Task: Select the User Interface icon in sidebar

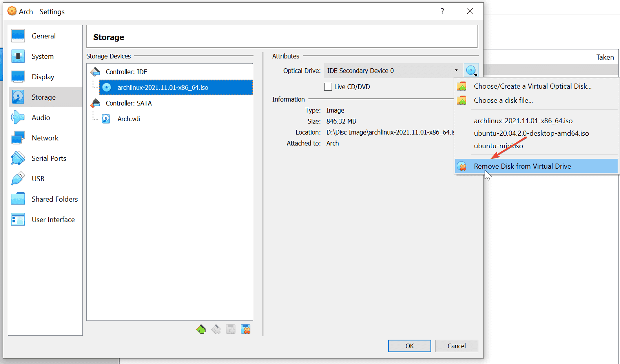Action: 18,219
